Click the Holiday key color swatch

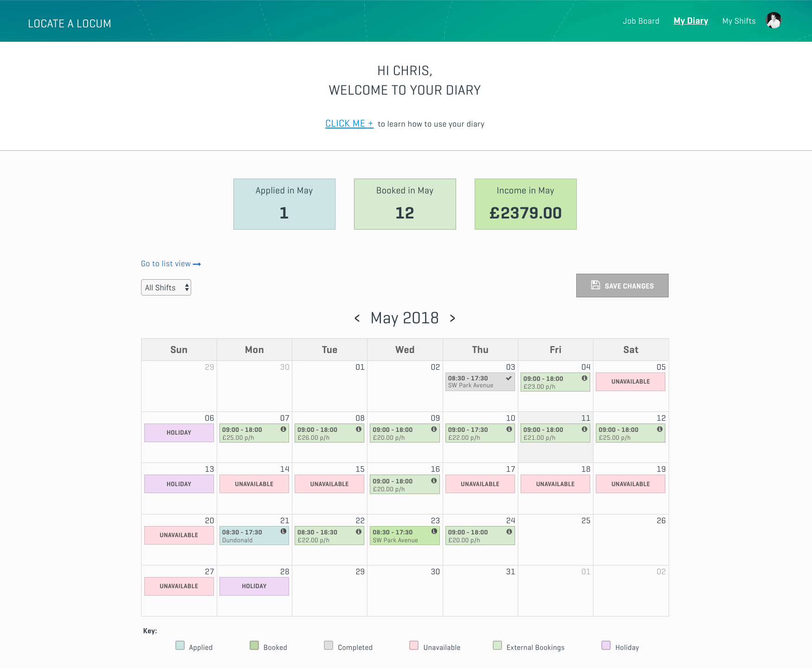[606, 645]
